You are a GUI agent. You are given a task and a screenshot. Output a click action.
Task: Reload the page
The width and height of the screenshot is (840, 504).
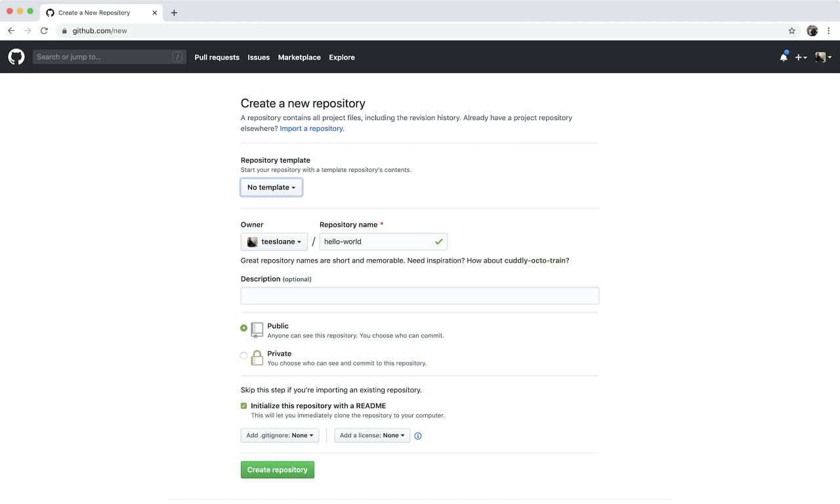[x=44, y=31]
